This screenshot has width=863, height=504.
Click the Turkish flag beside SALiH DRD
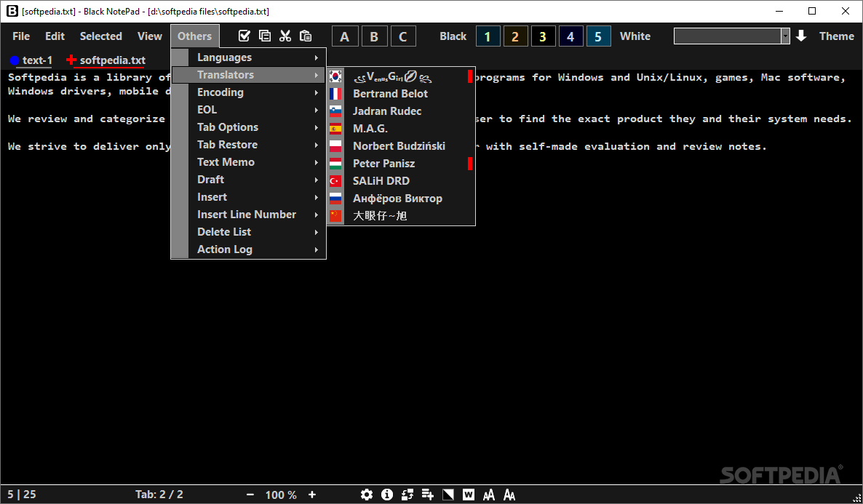335,181
